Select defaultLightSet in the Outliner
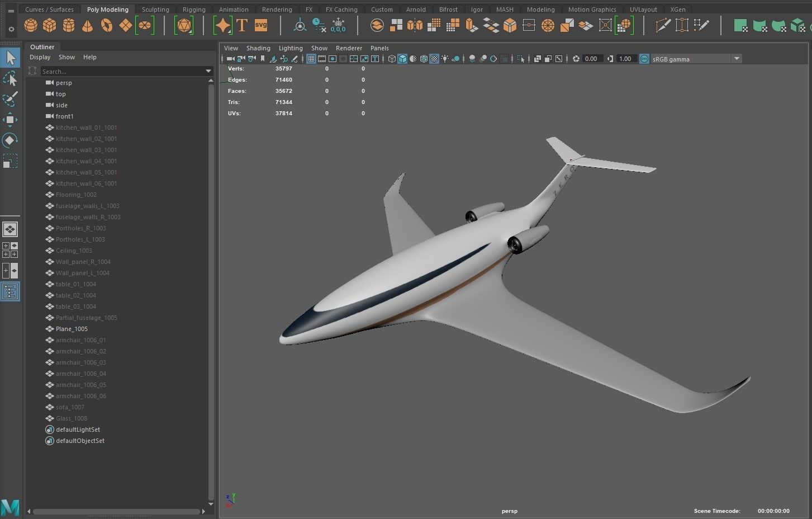812x519 pixels. [78, 430]
